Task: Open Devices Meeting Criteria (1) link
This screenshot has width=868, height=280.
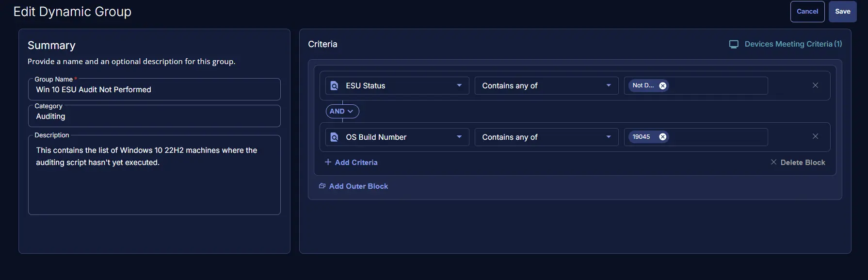Action: tap(793, 44)
